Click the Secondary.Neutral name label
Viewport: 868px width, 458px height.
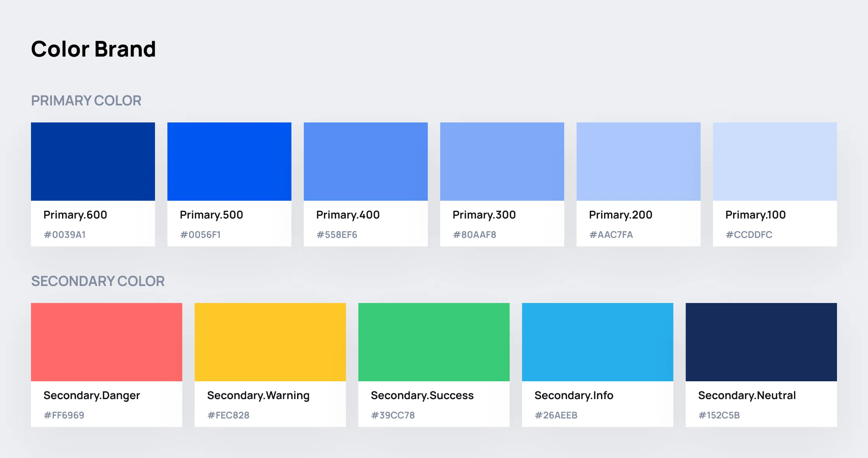(747, 395)
